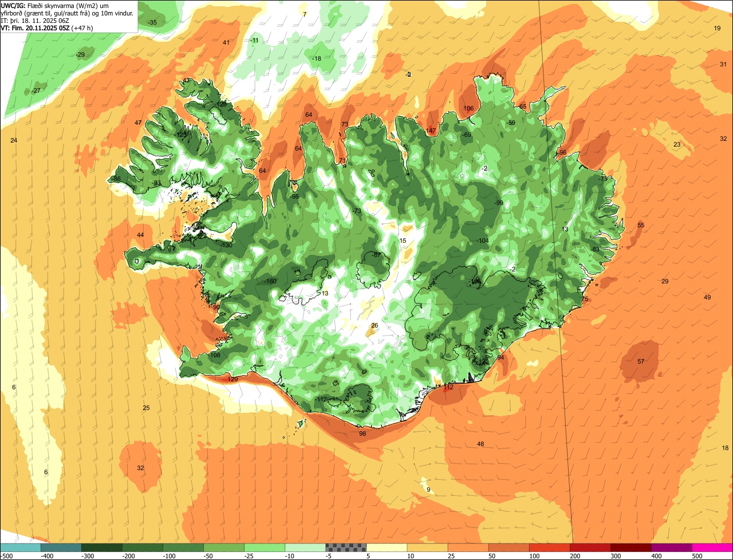
Task: Pick the light green -25 to -10 legend swatch
Action: click(264, 547)
